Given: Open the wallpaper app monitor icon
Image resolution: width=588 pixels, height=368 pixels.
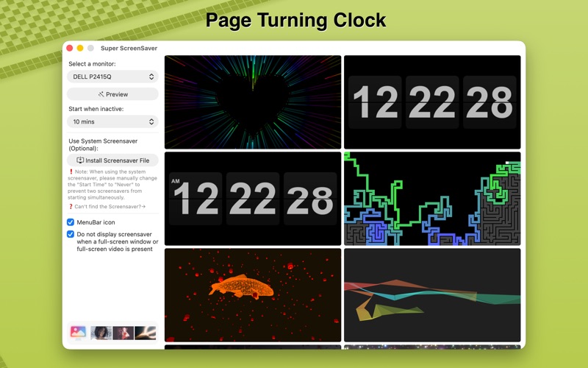Looking at the screenshot, I should click(78, 333).
